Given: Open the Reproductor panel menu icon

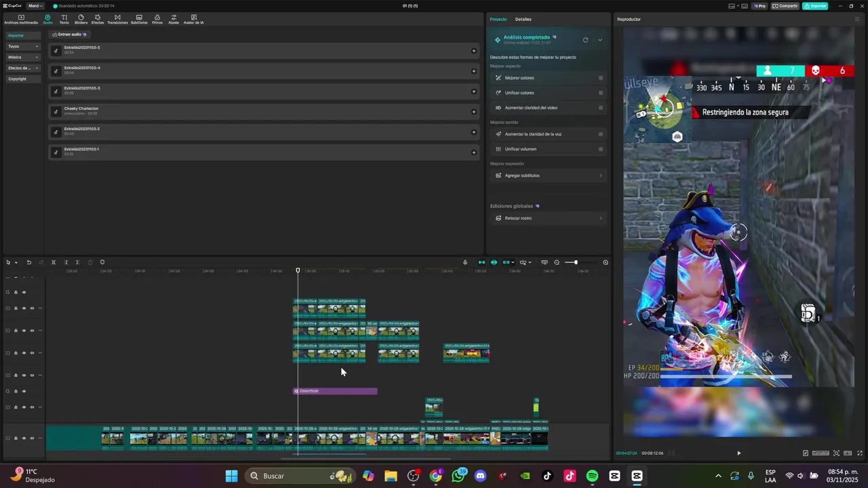Looking at the screenshot, I should point(856,19).
